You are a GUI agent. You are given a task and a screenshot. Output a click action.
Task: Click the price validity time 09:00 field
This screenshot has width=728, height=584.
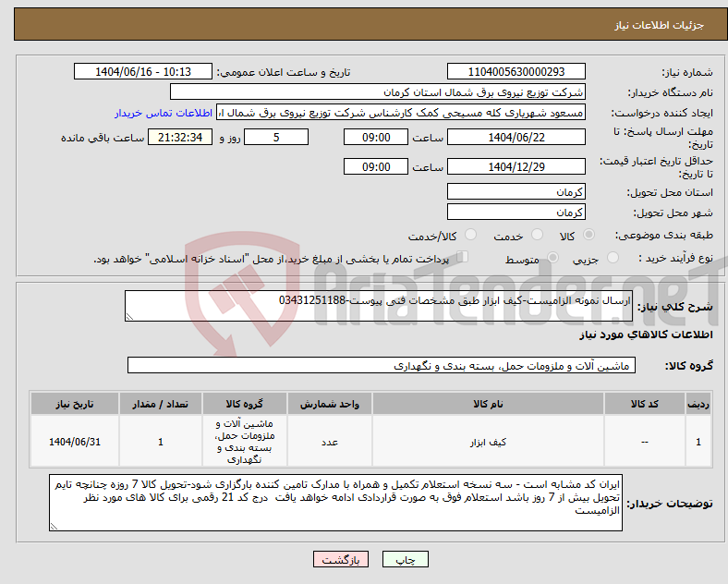point(376,166)
